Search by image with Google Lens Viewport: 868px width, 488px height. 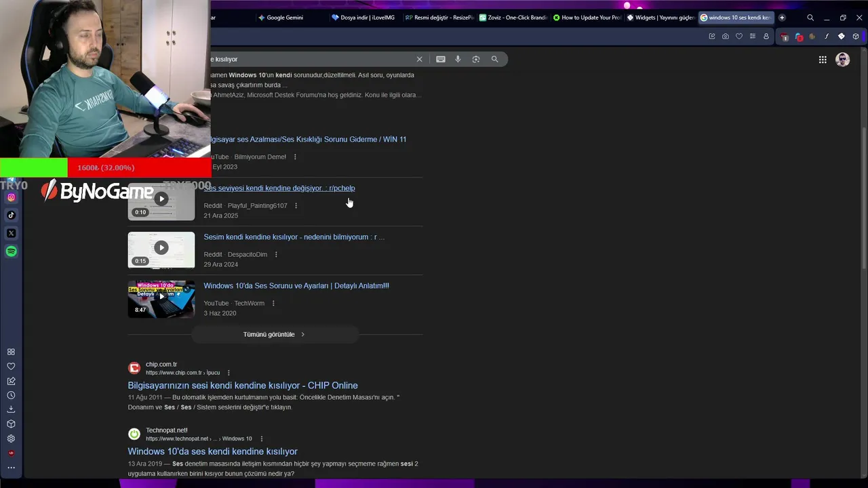pyautogui.click(x=476, y=59)
